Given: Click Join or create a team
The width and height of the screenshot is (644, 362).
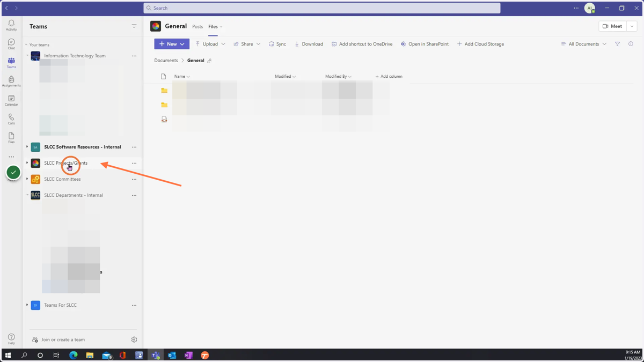Looking at the screenshot, I should point(58,339).
